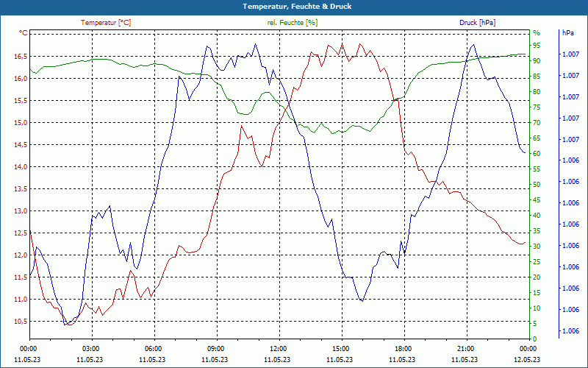Click the green "85" humidity axis value
The height and width of the screenshot is (368, 588).
[537, 77]
